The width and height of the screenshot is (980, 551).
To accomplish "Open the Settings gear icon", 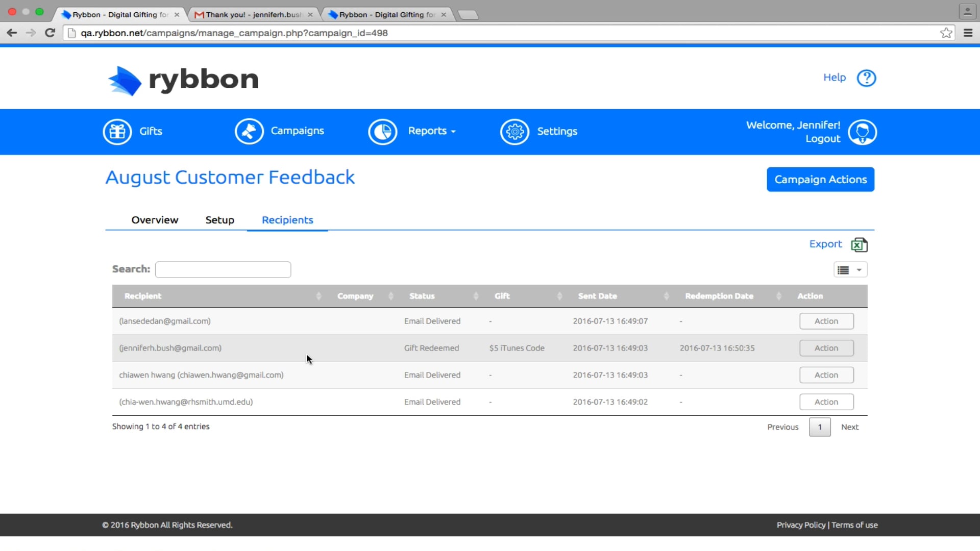I will click(515, 131).
